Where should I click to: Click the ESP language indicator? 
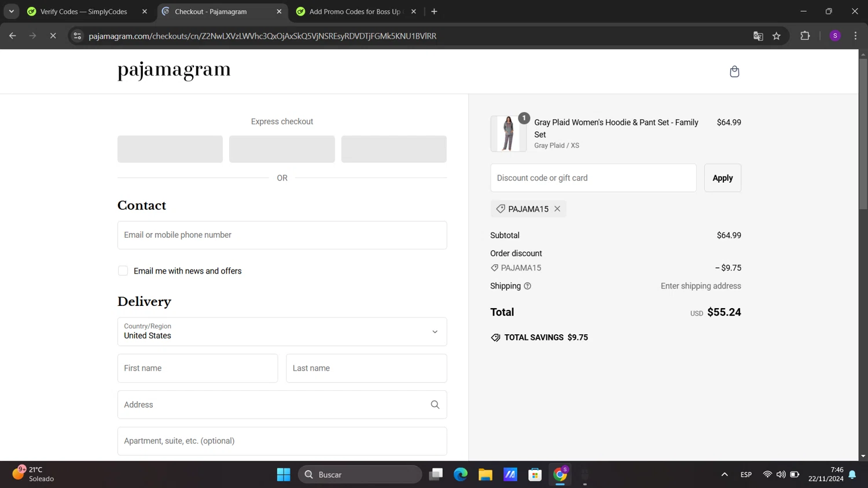[x=746, y=475]
